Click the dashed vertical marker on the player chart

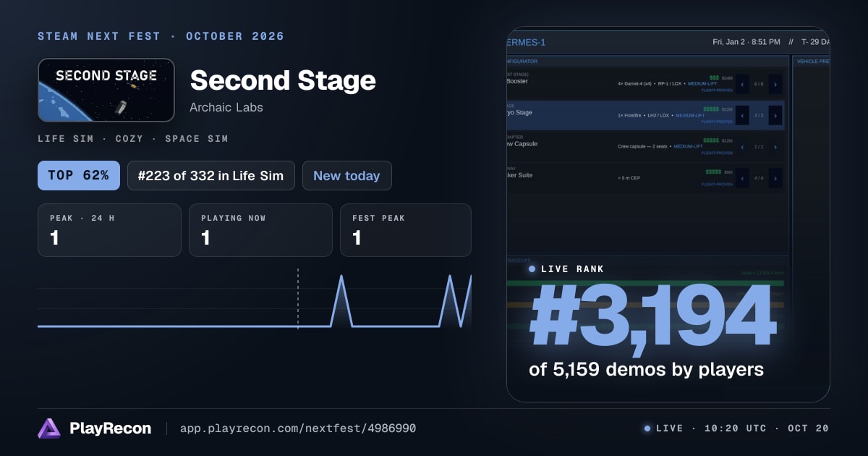click(x=298, y=299)
